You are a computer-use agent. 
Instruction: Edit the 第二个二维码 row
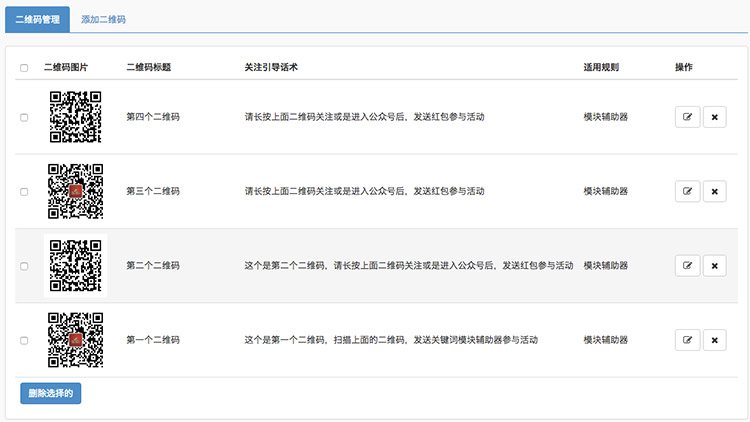pos(687,266)
